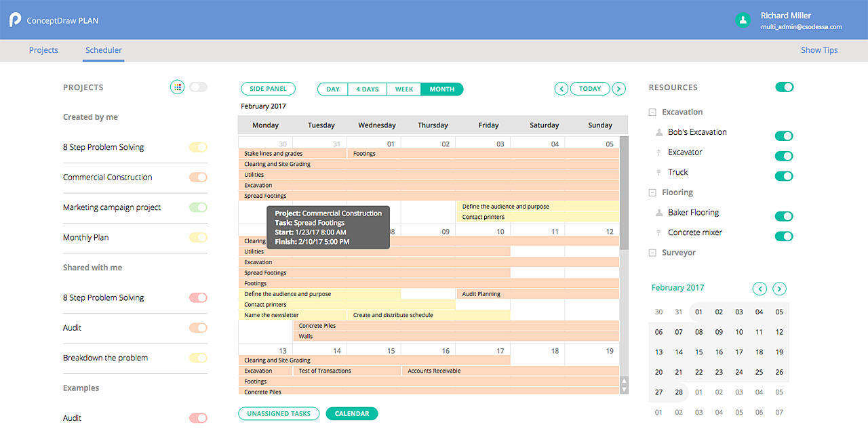Viewport: 868px width, 437px height.
Task: Disable the RESOURCES master switch
Action: 785,87
